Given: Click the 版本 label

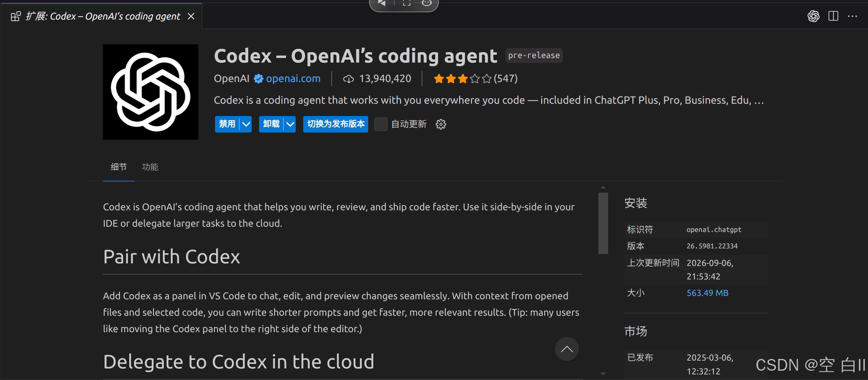Looking at the screenshot, I should click(636, 246).
